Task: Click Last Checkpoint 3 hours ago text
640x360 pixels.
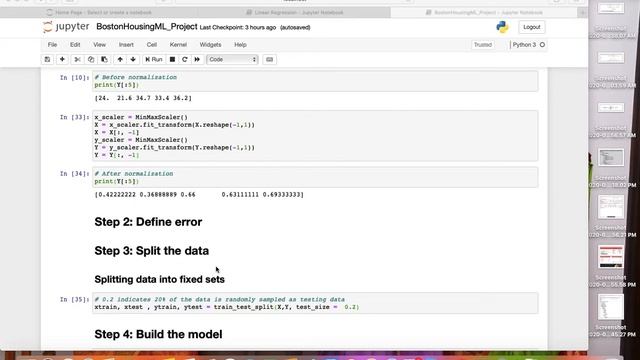Action: pyautogui.click(x=238, y=27)
